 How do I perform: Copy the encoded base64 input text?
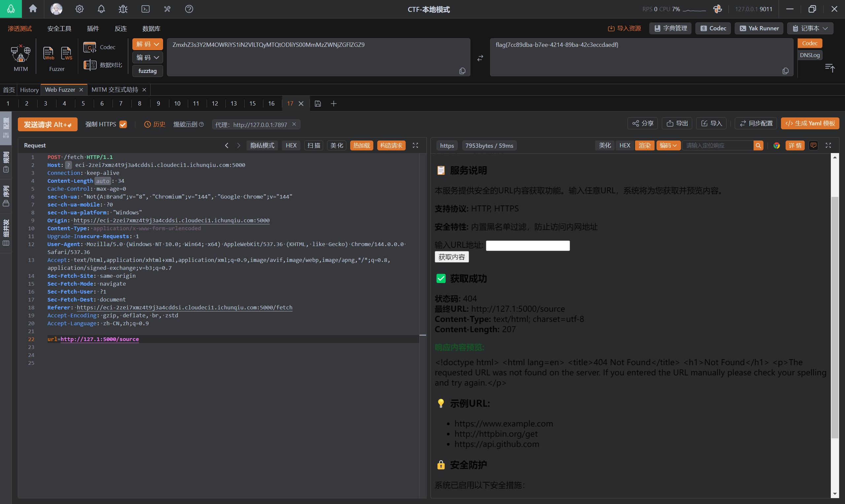point(462,71)
